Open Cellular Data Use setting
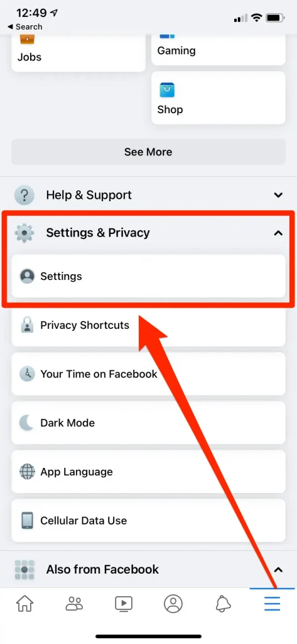 pyautogui.click(x=148, y=521)
